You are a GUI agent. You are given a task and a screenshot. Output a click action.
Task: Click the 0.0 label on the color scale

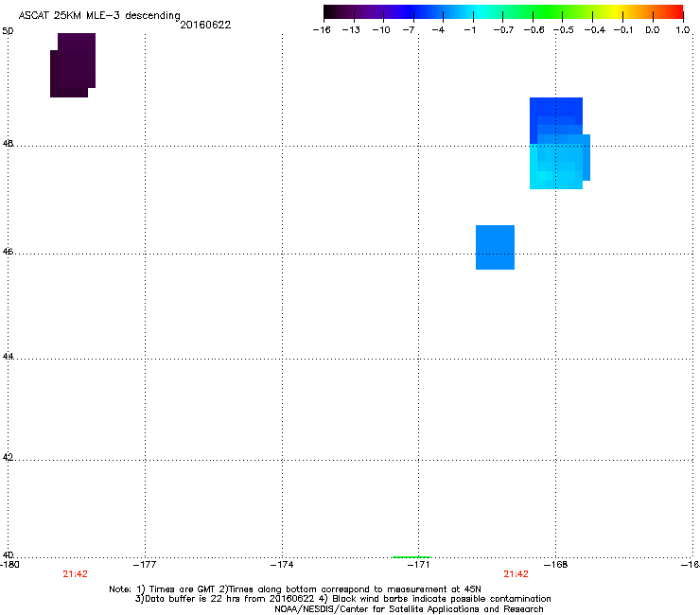653,30
